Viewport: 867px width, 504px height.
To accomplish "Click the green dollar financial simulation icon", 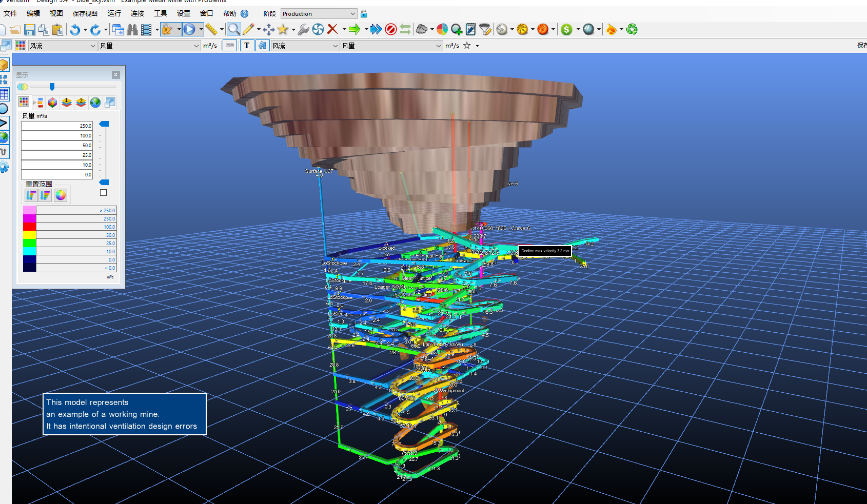I will 566,30.
